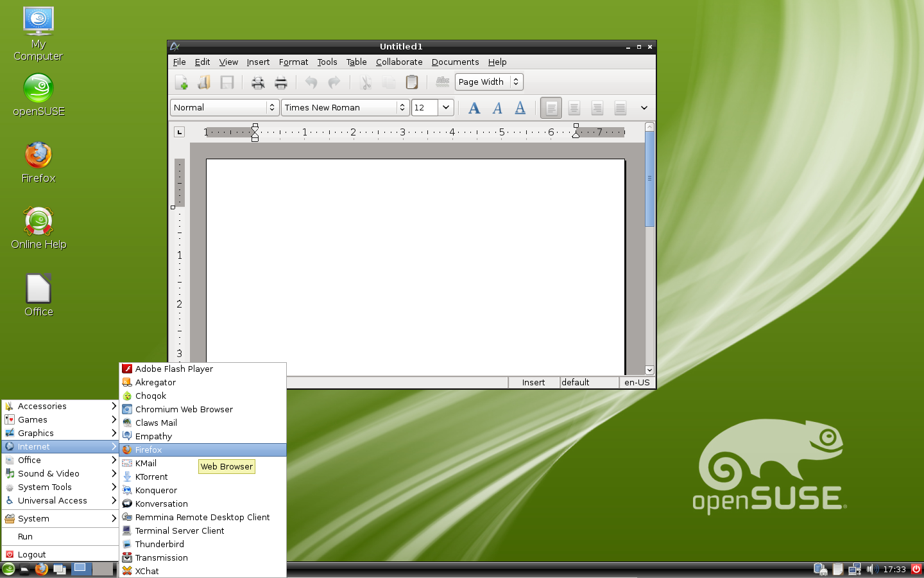Viewport: 924px width, 578px height.
Task: Click the en-US language status bar field
Action: pyautogui.click(x=637, y=382)
